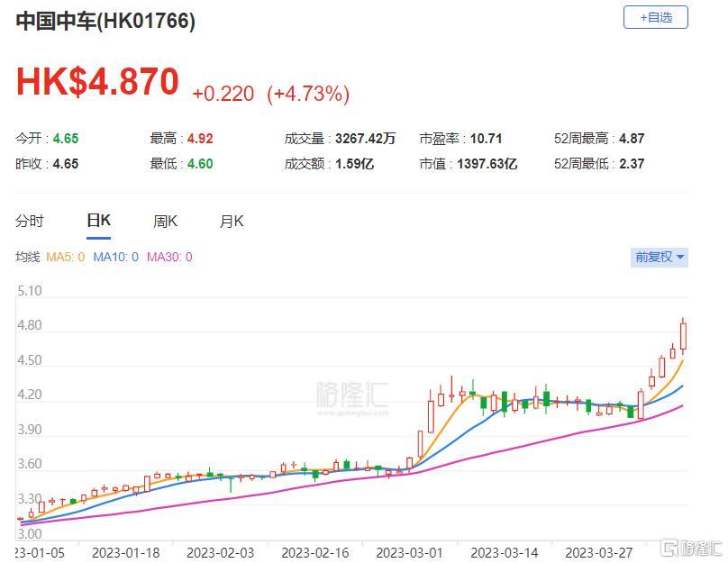Click 52周最低 value 2.37

coord(632,164)
